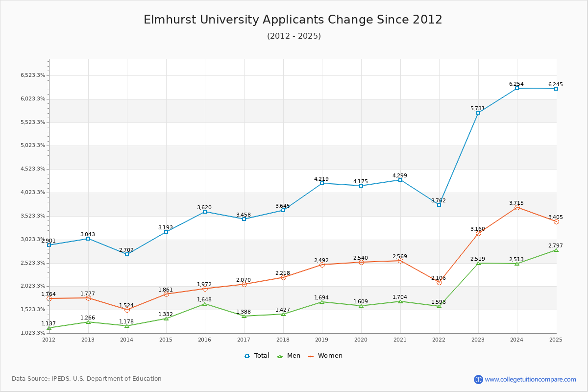Viewport: 588px width, 392px height.
Task: Select Women data point for 2020 labeled 2,540
Action: (x=361, y=262)
